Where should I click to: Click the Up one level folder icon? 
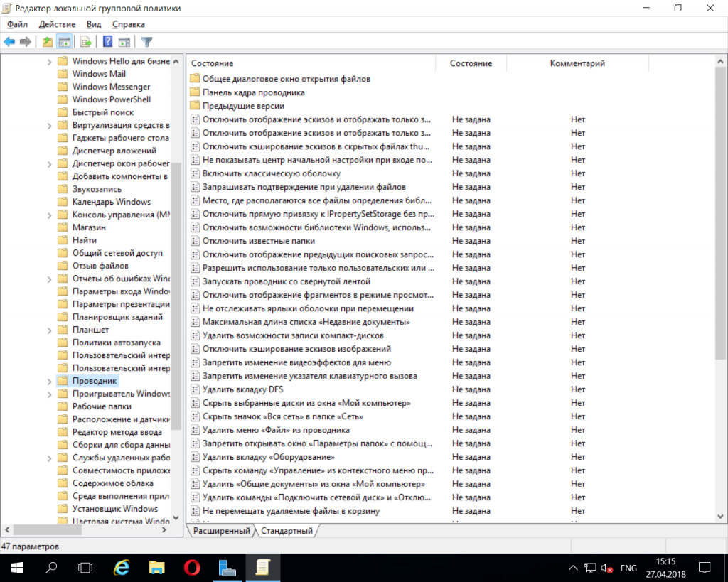coord(48,42)
